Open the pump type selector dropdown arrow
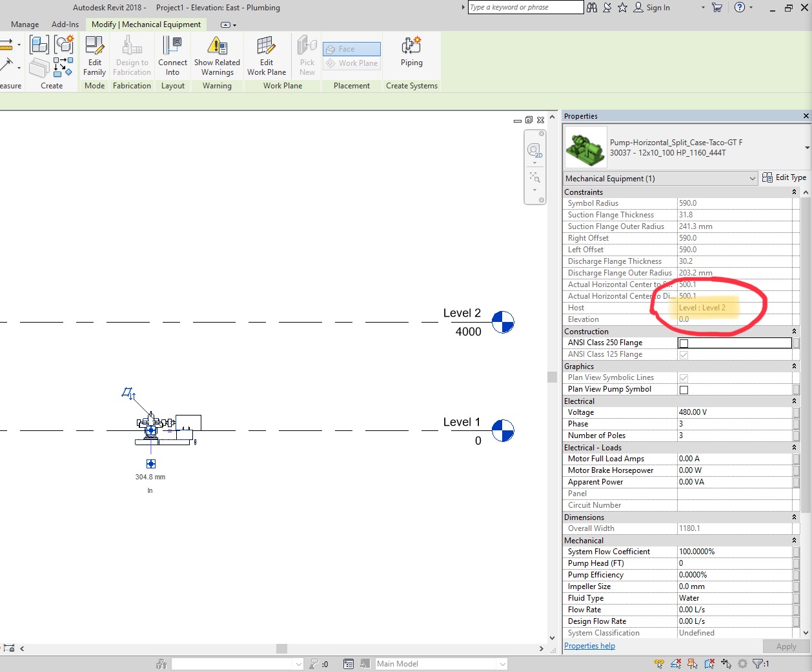Image resolution: width=812 pixels, height=671 pixels. (806, 148)
